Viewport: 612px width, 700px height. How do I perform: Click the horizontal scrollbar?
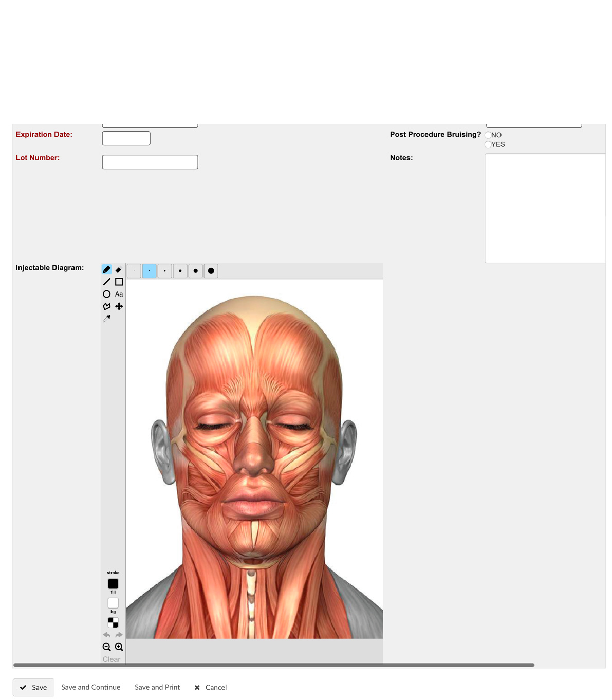(x=274, y=665)
